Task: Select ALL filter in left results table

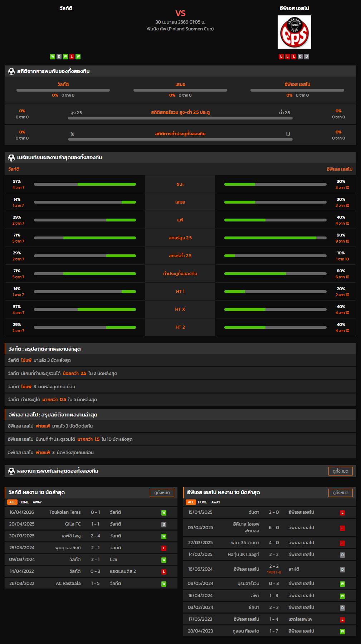Action: [x=12, y=502]
